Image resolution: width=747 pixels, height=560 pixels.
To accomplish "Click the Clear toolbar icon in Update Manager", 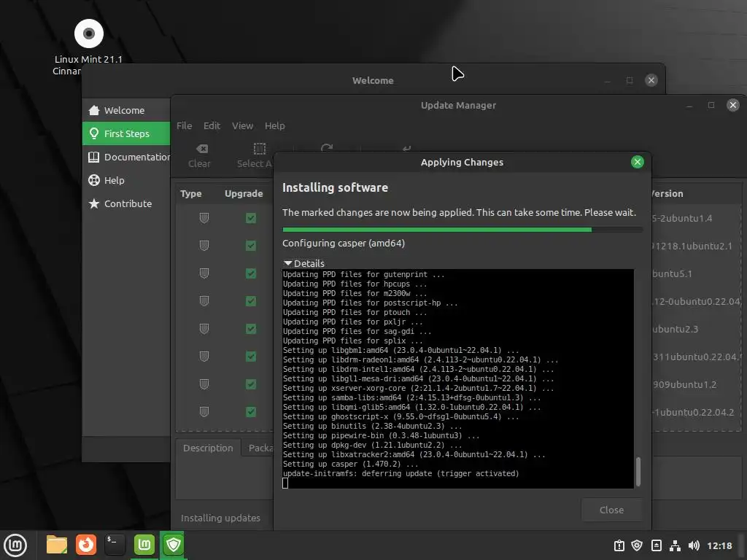I will (x=202, y=149).
